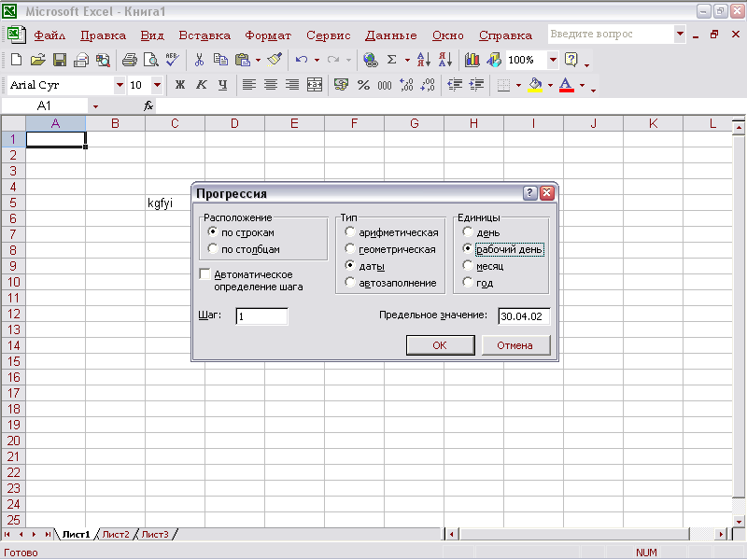Viewport: 747px width, 560px height.
Task: Open AutoSum functions dropdown arrow
Action: [407, 60]
